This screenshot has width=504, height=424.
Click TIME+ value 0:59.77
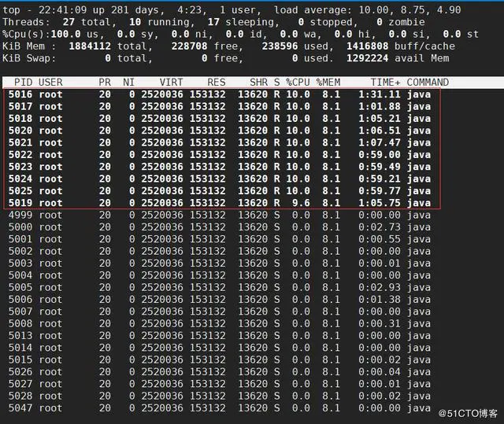(x=380, y=190)
